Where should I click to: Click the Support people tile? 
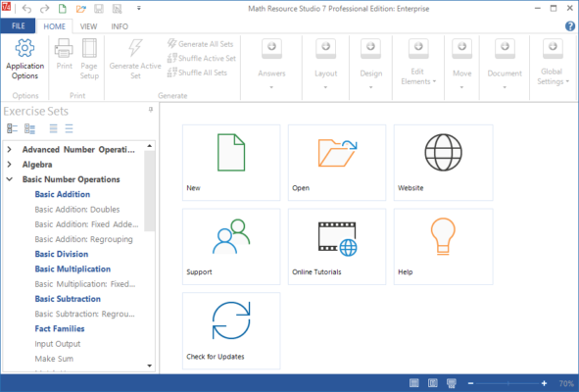pos(231,246)
